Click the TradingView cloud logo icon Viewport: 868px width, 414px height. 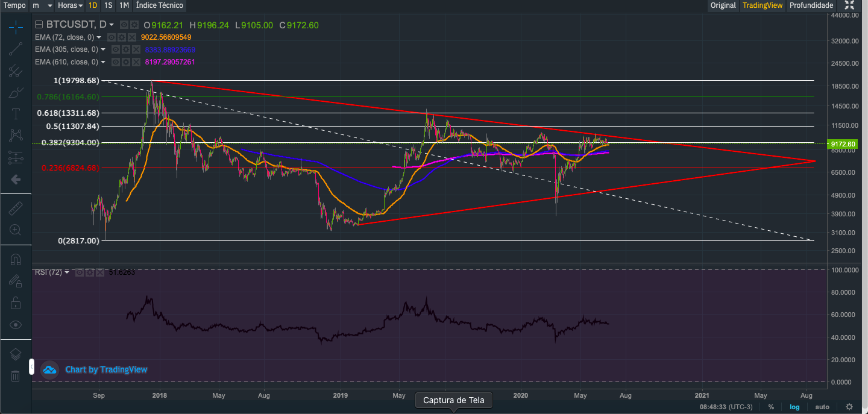tap(49, 369)
